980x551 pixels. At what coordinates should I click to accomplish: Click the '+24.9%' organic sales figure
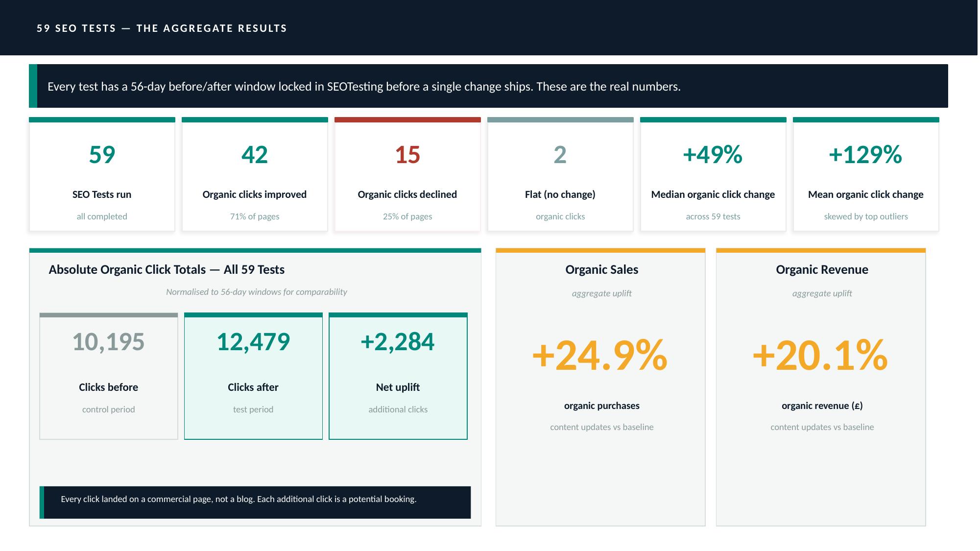pos(600,356)
